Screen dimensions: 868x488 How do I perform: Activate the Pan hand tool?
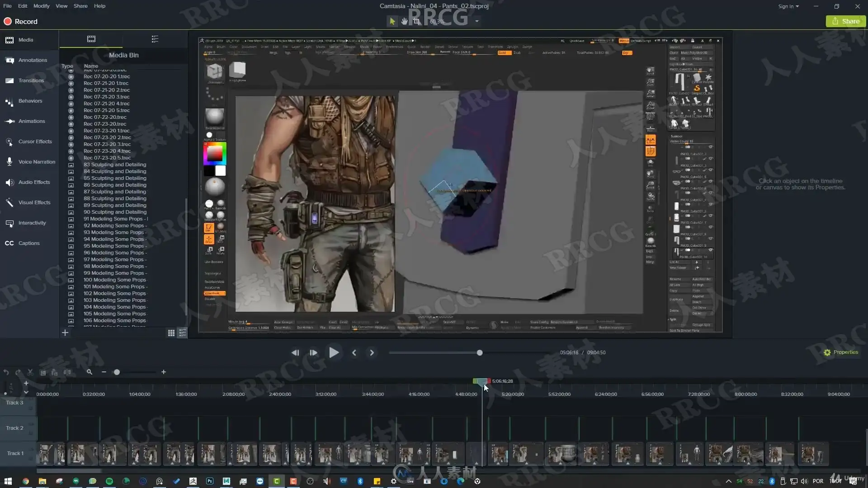pos(404,21)
